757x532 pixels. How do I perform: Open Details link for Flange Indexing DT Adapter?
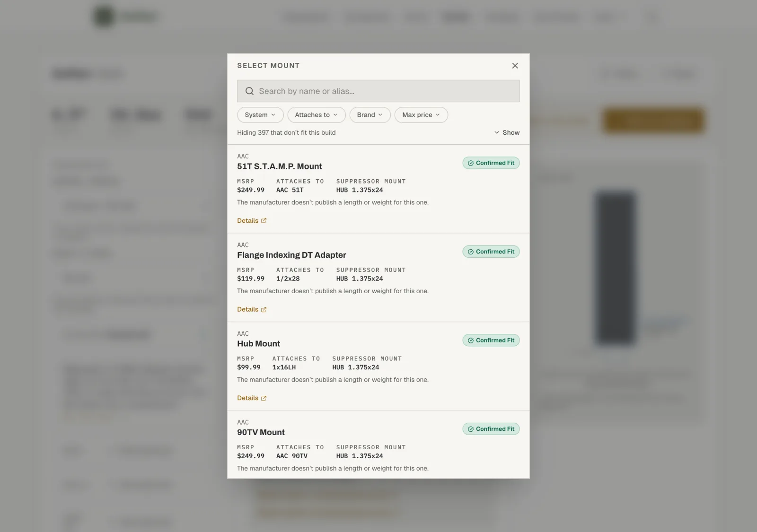tap(252, 310)
